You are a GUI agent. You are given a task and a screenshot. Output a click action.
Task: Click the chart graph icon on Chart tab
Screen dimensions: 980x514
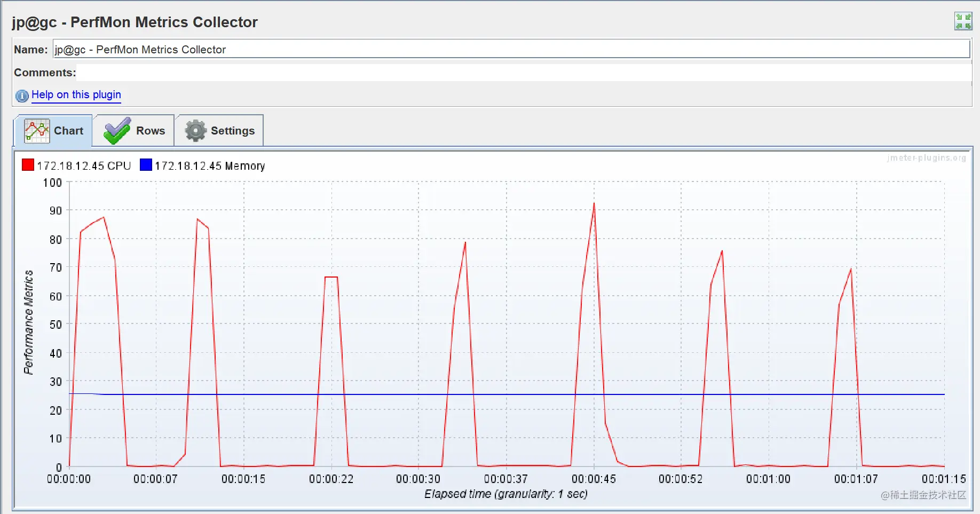(x=37, y=131)
